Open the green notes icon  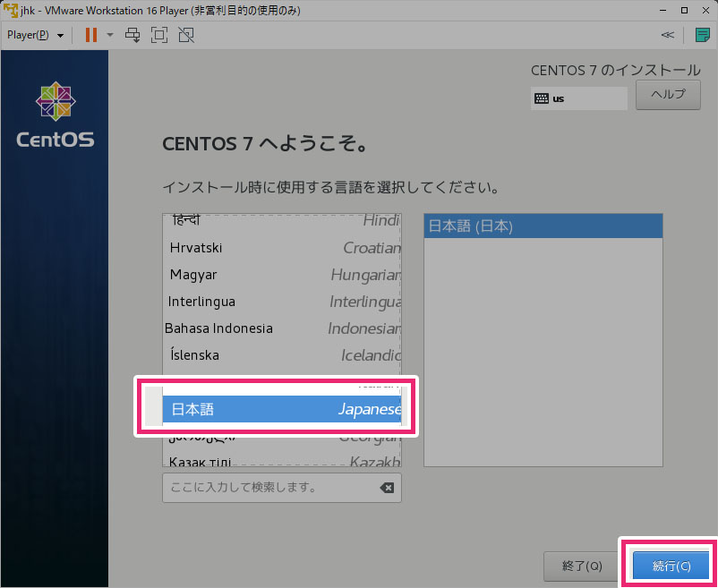click(702, 35)
